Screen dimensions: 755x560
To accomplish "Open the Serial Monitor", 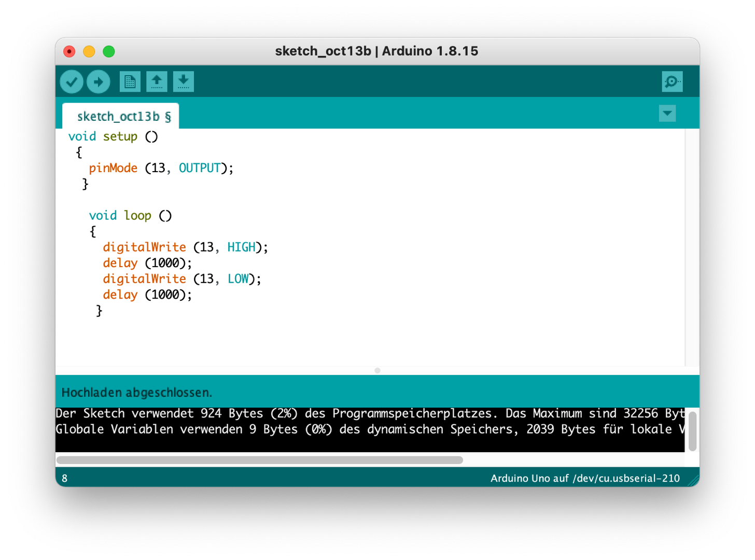I will pyautogui.click(x=672, y=82).
